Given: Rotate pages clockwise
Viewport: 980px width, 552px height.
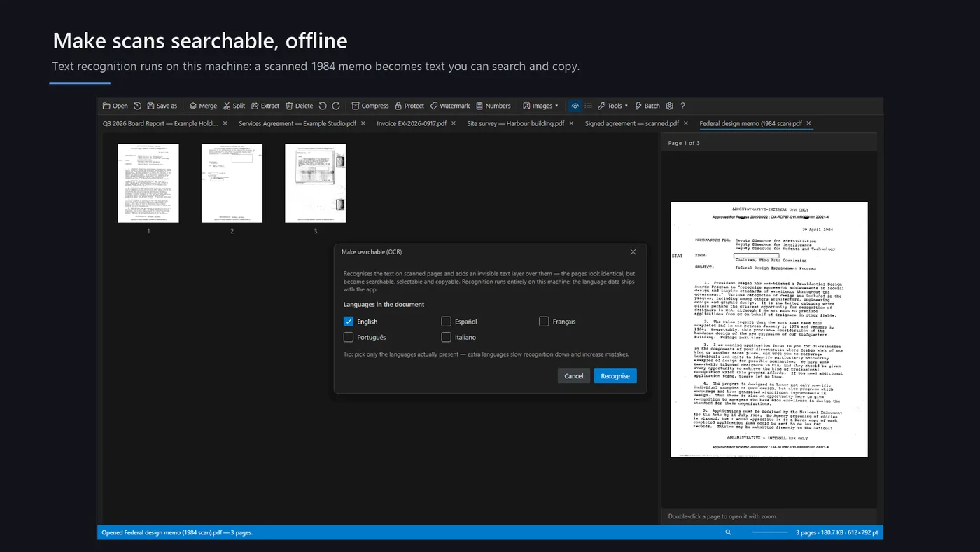Looking at the screenshot, I should (336, 106).
